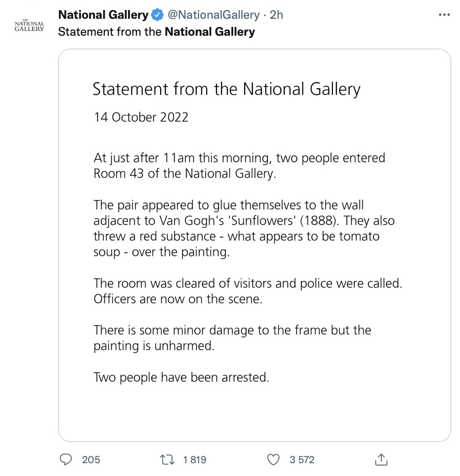
Task: Open the National Gallery display name
Action: tap(103, 15)
